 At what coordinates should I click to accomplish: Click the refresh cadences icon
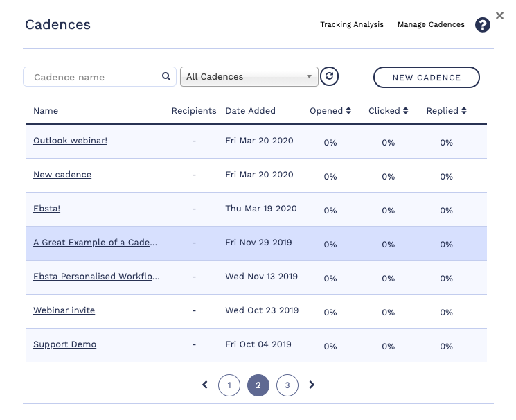(x=330, y=77)
